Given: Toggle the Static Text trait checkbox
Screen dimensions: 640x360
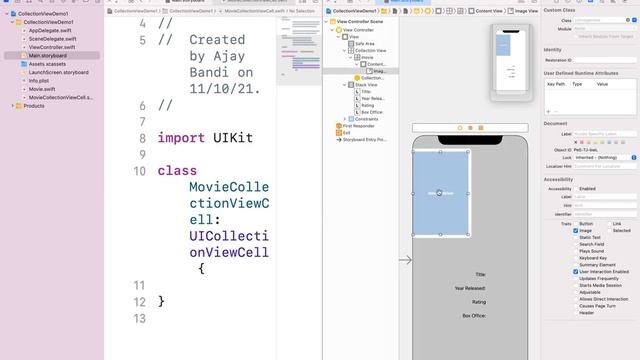Looking at the screenshot, I should point(576,238).
